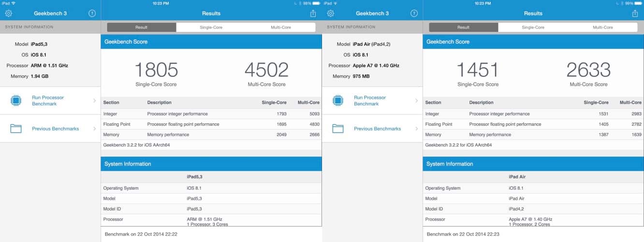Tap processor chip icon in iPad5,3 sidebar
The image size is (644, 242).
point(16,101)
